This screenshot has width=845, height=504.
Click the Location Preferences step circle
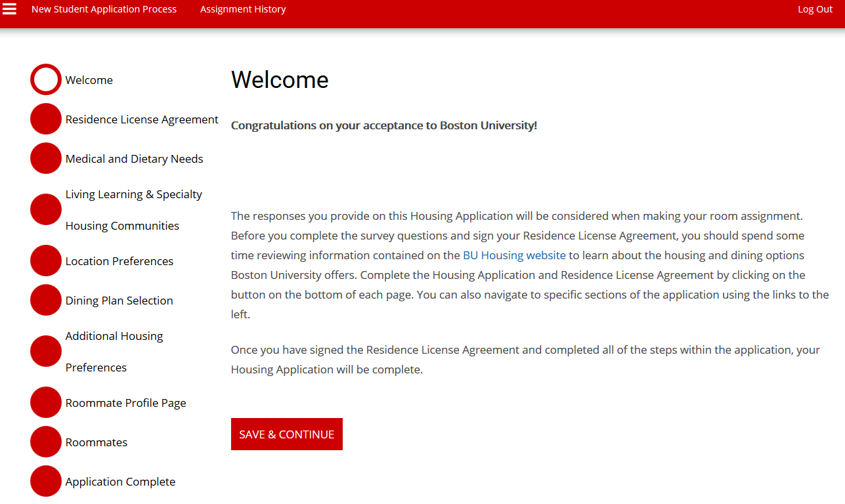tap(46, 261)
